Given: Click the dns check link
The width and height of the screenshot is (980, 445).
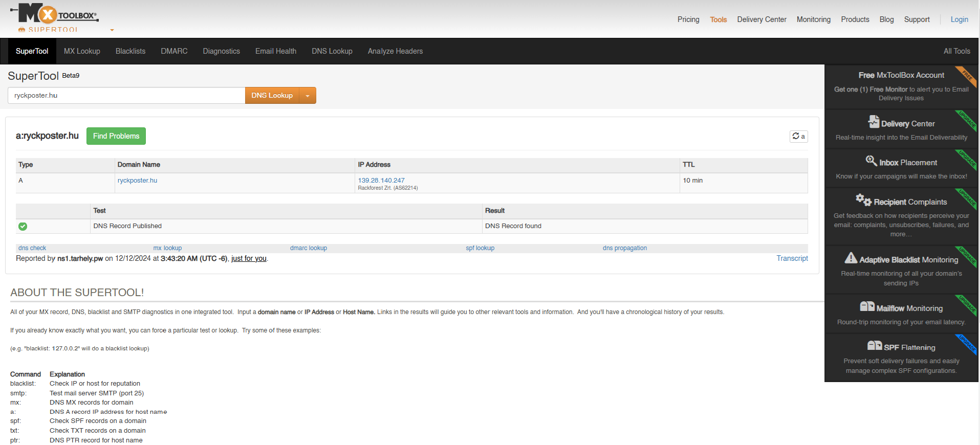Looking at the screenshot, I should [32, 248].
